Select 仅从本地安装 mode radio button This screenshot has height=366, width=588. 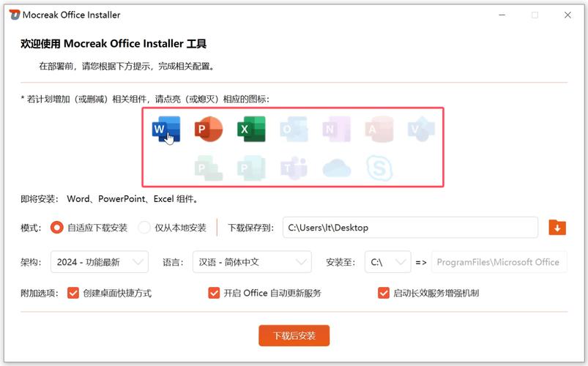(144, 228)
